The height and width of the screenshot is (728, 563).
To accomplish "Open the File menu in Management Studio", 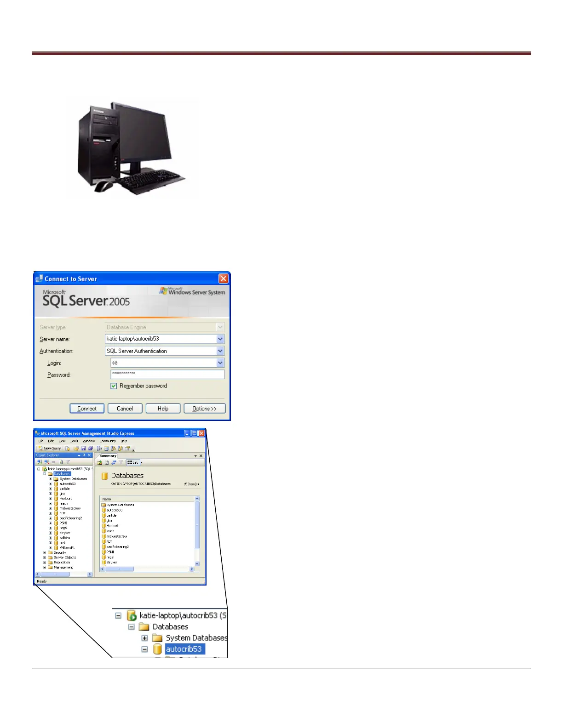I will tap(41, 441).
